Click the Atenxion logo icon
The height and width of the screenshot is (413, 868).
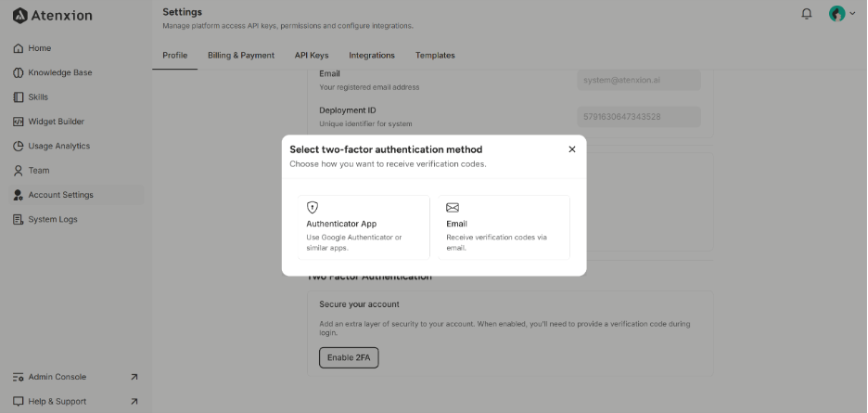tap(19, 16)
